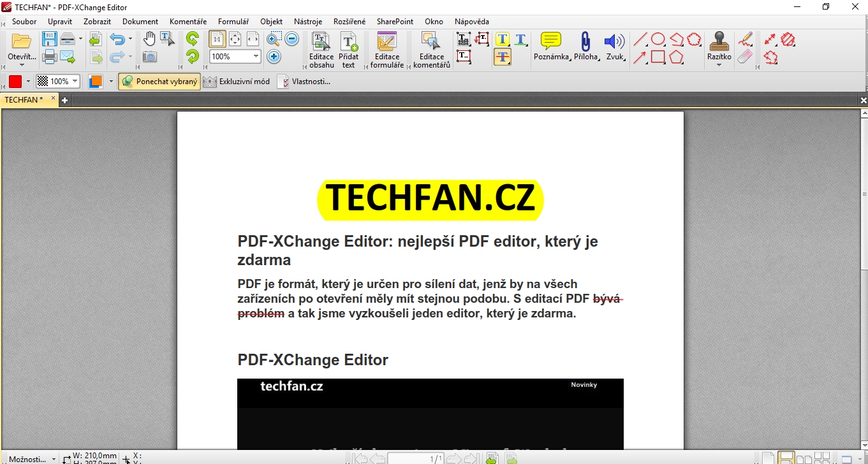Click the scanner icon
Image resolution: width=868 pixels, height=464 pixels.
(68, 40)
